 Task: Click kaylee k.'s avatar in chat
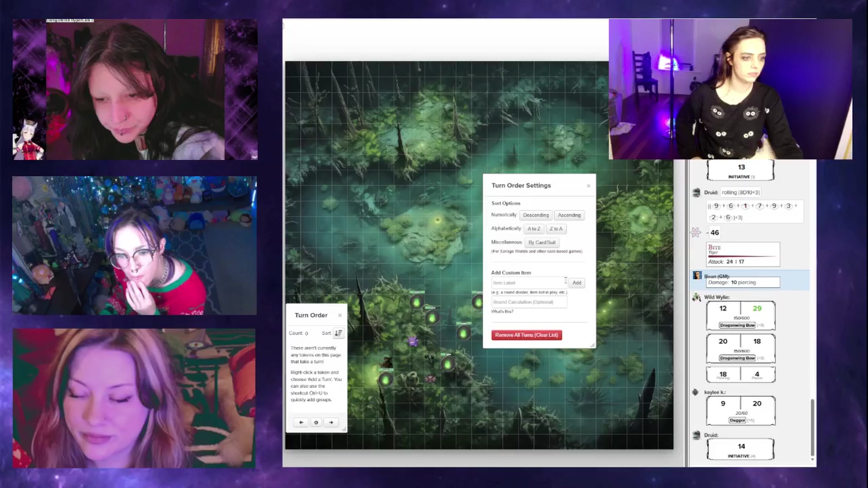pyautogui.click(x=696, y=392)
